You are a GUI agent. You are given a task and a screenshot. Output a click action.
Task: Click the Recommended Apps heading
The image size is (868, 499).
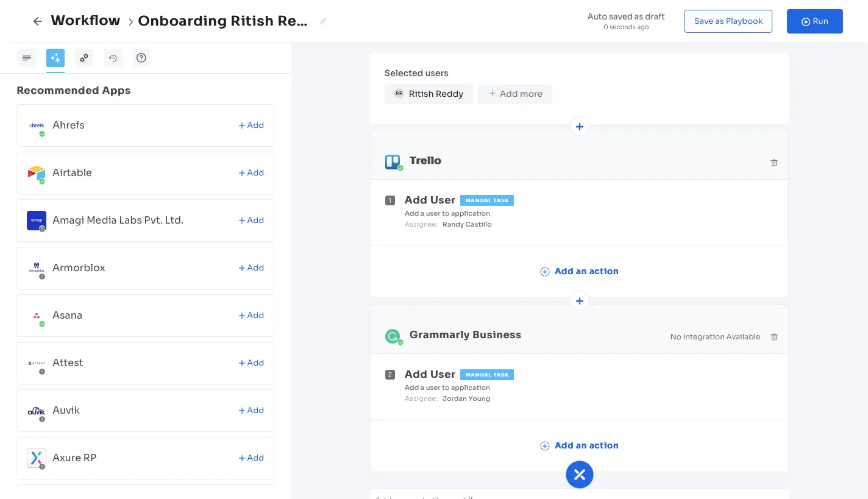(x=74, y=90)
